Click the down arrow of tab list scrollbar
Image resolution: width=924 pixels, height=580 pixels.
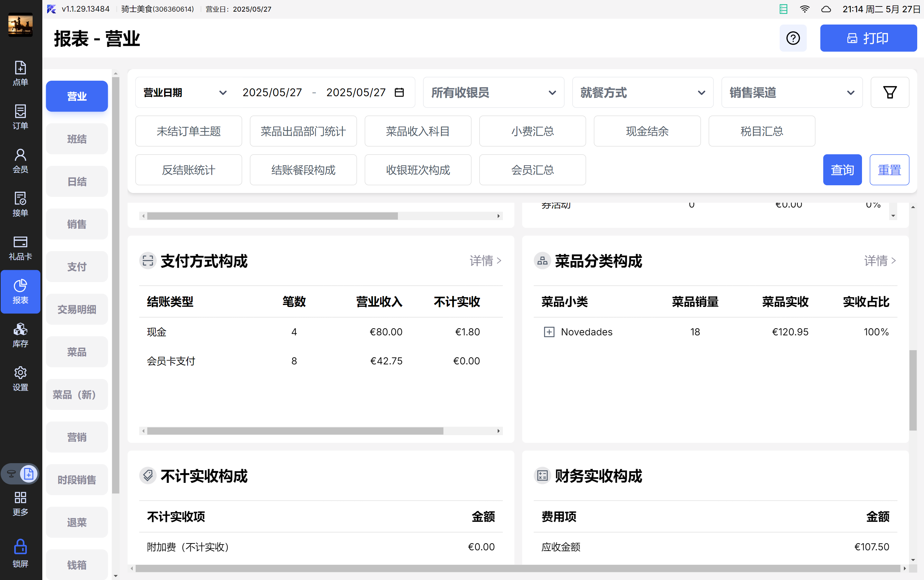(116, 576)
